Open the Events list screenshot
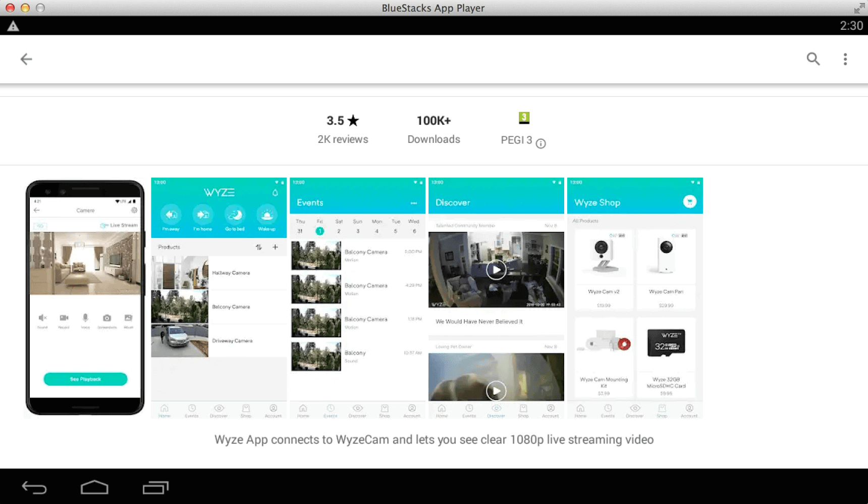The width and height of the screenshot is (868, 504). [358, 298]
